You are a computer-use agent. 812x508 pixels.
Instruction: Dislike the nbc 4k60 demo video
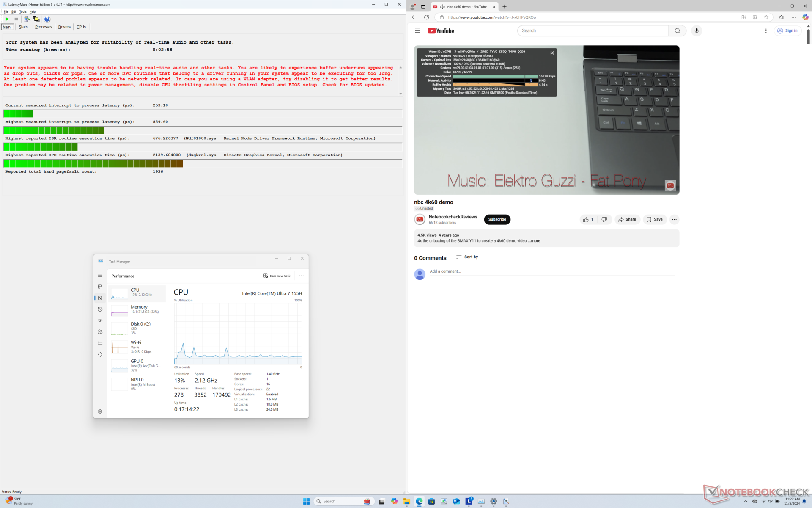[604, 219]
